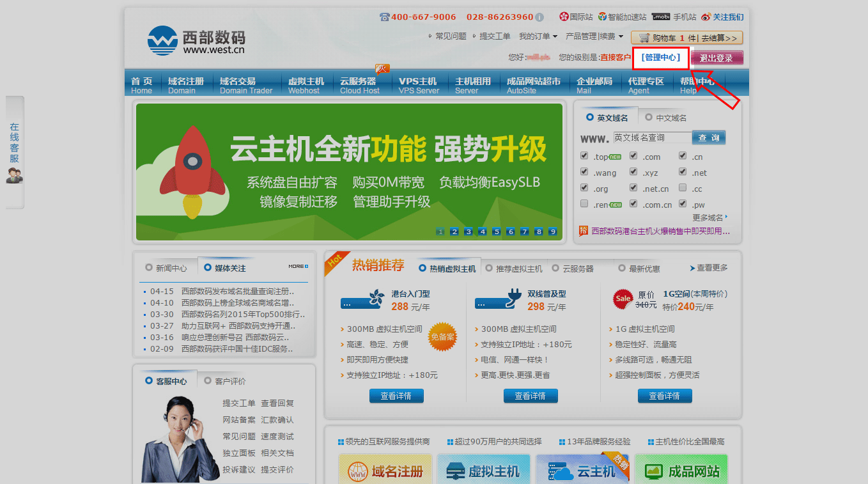868x484 pixels.
Task: Click 查看详情 under 双线普及型
Action: tap(531, 396)
